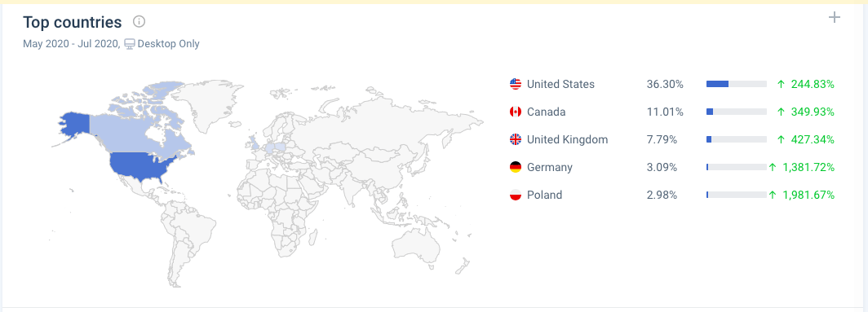Click the plus icon in top-right corner
Image resolution: width=868 pixels, height=312 pixels.
click(834, 18)
